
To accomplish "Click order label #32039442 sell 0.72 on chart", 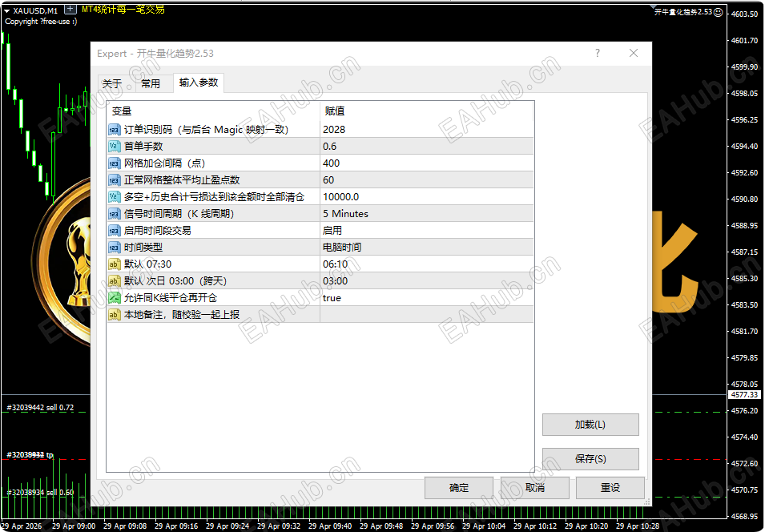I will click(x=41, y=408).
